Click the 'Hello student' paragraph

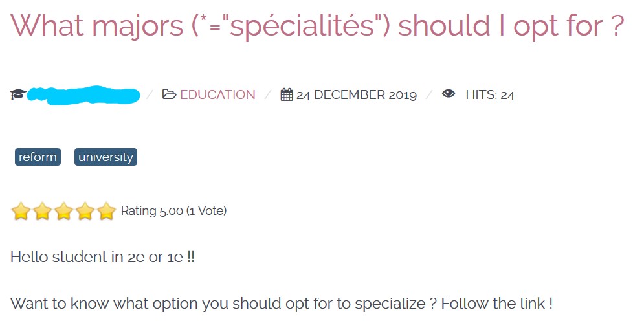pos(102,257)
